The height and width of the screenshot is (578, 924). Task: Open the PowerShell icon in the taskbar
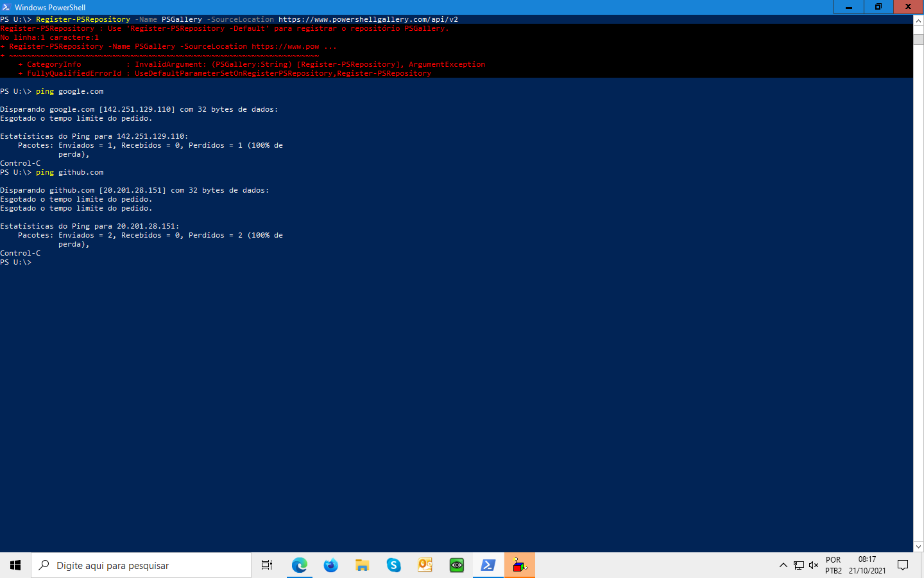pos(488,565)
